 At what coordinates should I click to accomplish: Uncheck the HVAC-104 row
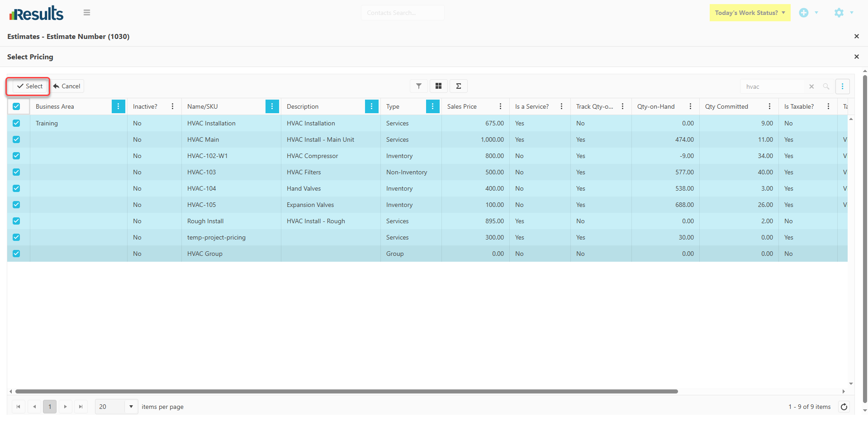pos(16,188)
